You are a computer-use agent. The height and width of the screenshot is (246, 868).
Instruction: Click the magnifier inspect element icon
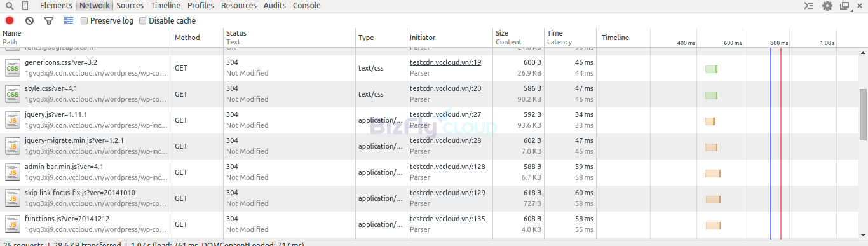(x=10, y=6)
